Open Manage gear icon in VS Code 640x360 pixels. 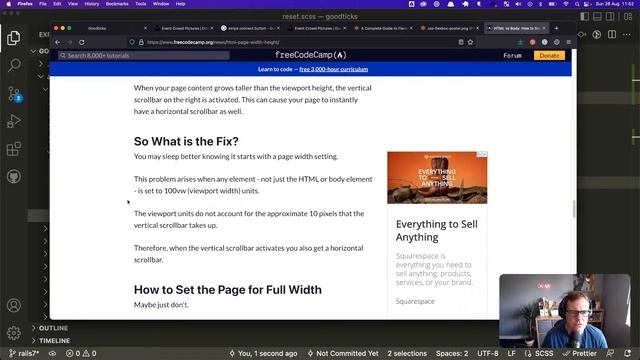14,333
